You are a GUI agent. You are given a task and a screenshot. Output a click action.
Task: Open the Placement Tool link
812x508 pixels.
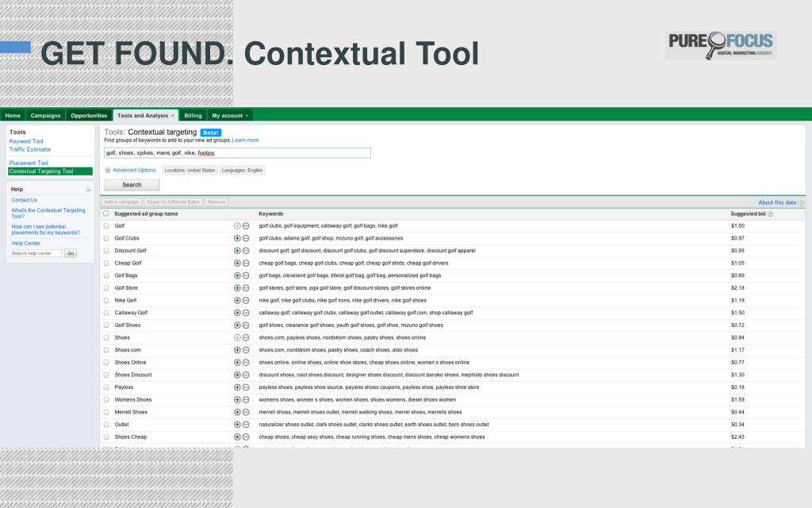(29, 164)
